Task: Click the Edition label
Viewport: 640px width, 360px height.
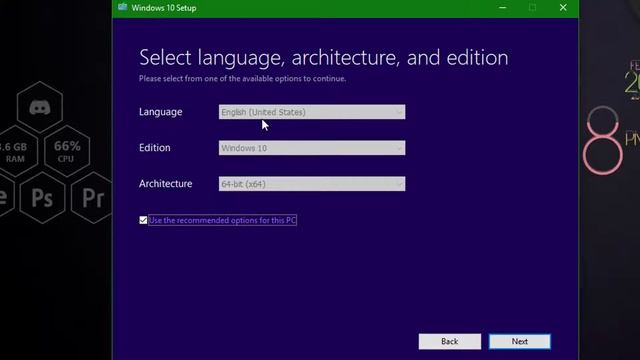Action: tap(155, 148)
